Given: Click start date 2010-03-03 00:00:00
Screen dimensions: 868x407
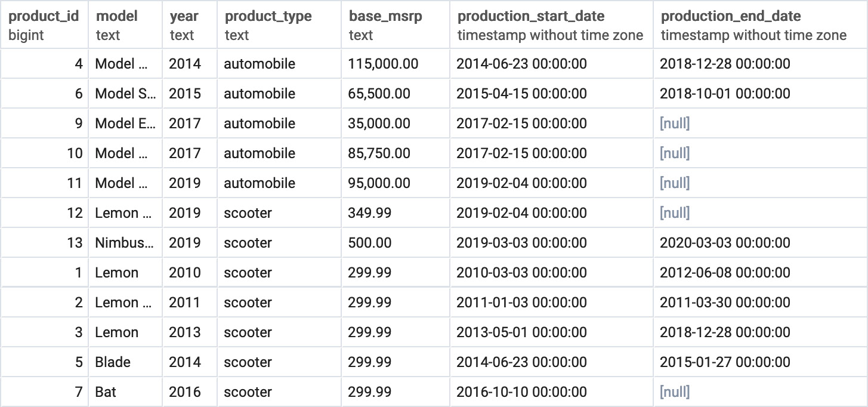Looking at the screenshot, I should [552, 272].
